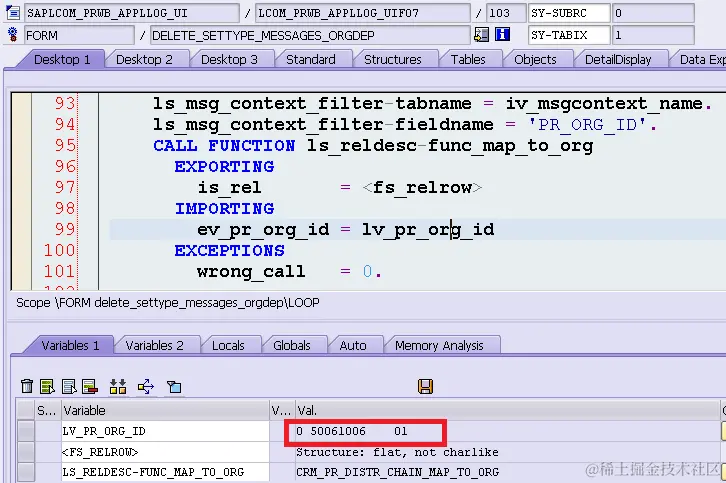Click the DELETE_SETTYPE_MESSAGES_ORGDEP event name field
The image size is (726, 483).
[310, 35]
